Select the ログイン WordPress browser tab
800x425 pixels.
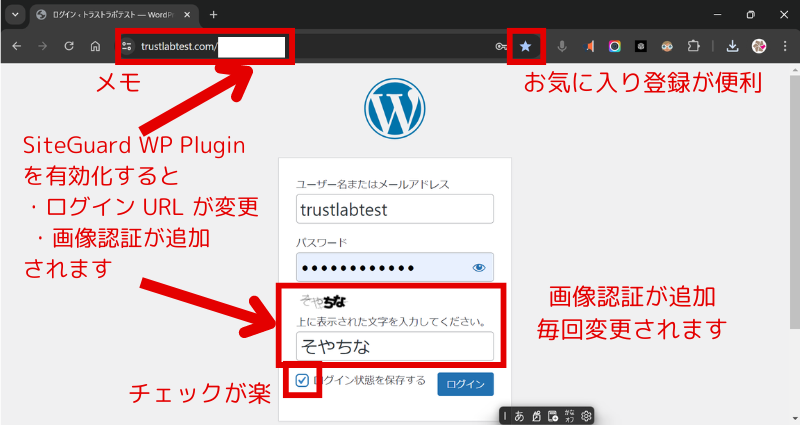pos(112,15)
